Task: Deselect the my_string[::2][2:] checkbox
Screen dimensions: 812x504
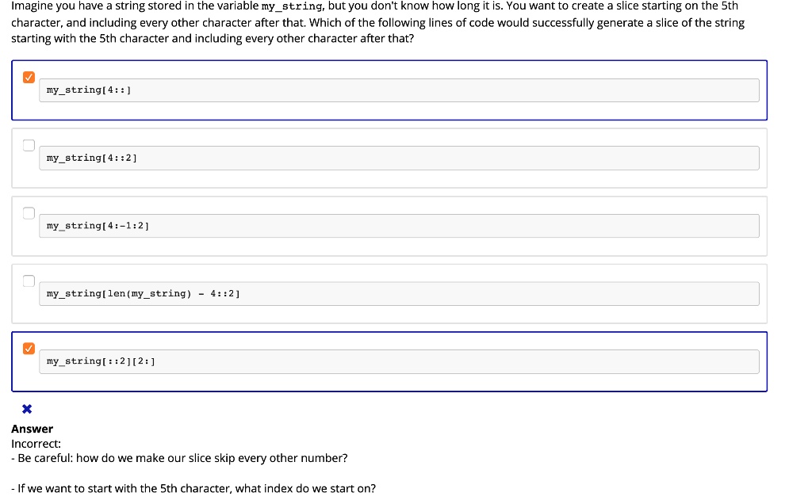Action: click(x=29, y=348)
